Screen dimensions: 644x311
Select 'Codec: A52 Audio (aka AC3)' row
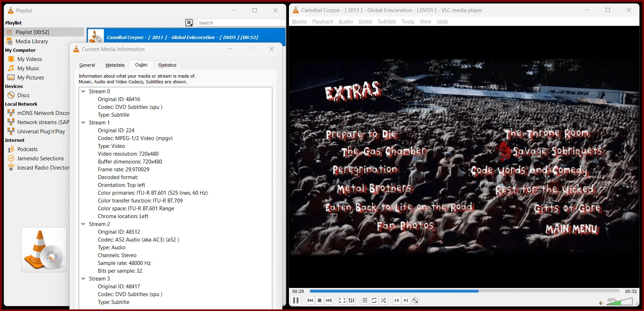[138, 239]
